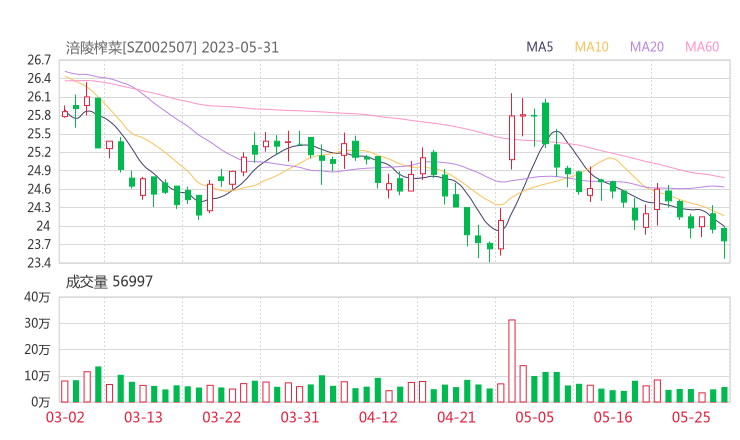Click the 04-12 date axis label
The image size is (740, 440).
tap(378, 417)
